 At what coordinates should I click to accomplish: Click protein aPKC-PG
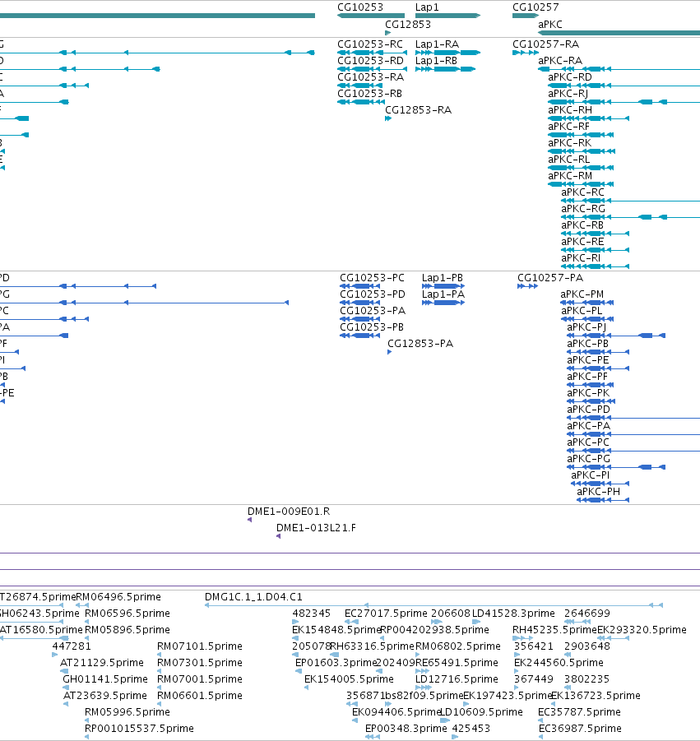(588, 458)
